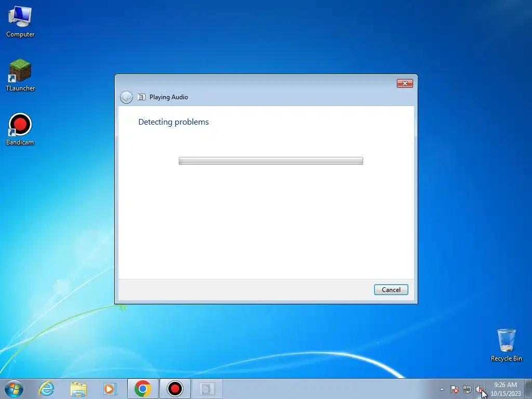This screenshot has height=399, width=532.
Task: Click the Playing Audio title icon
Action: tap(141, 97)
